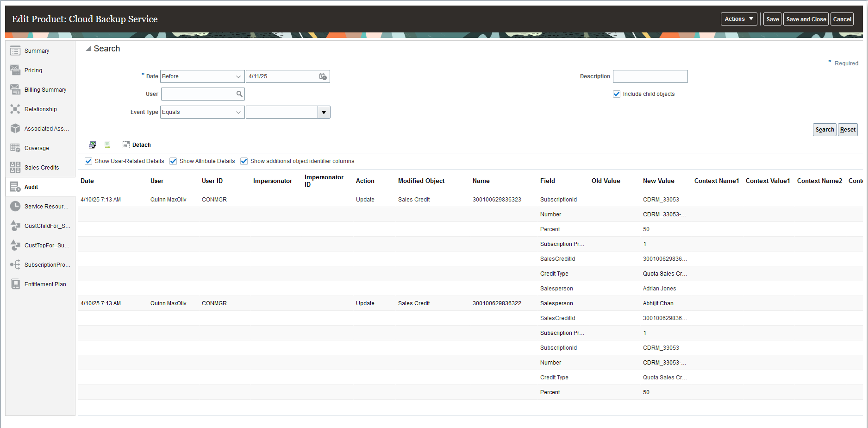Open the Sales Credits tab
Screen dimensions: 868x428
42,168
